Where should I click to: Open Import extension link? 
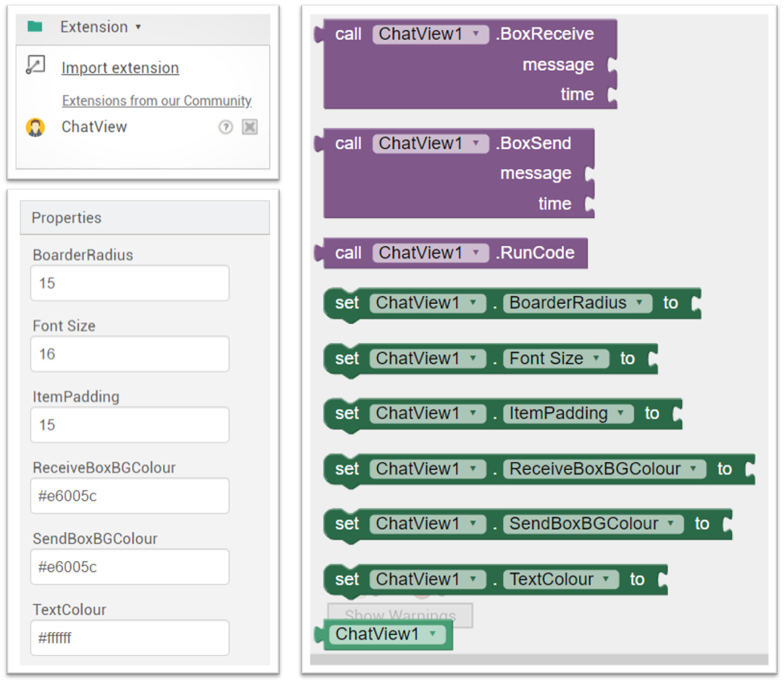tap(120, 68)
